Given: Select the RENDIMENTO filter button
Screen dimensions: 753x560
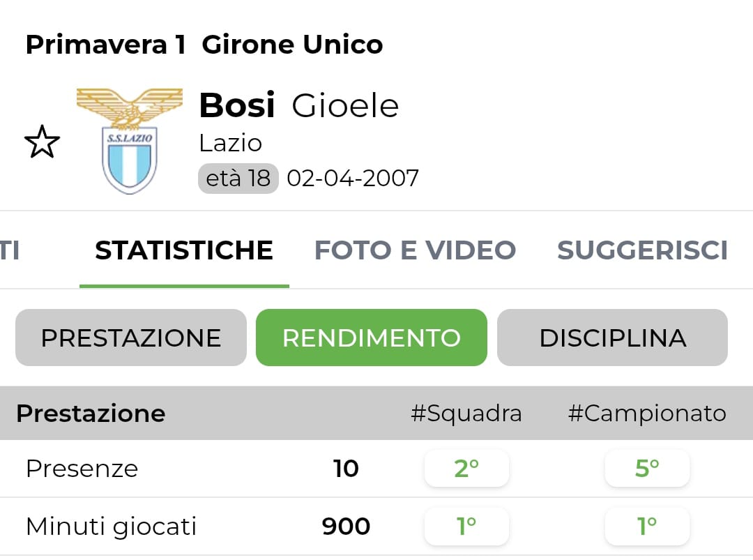Looking at the screenshot, I should [x=371, y=338].
